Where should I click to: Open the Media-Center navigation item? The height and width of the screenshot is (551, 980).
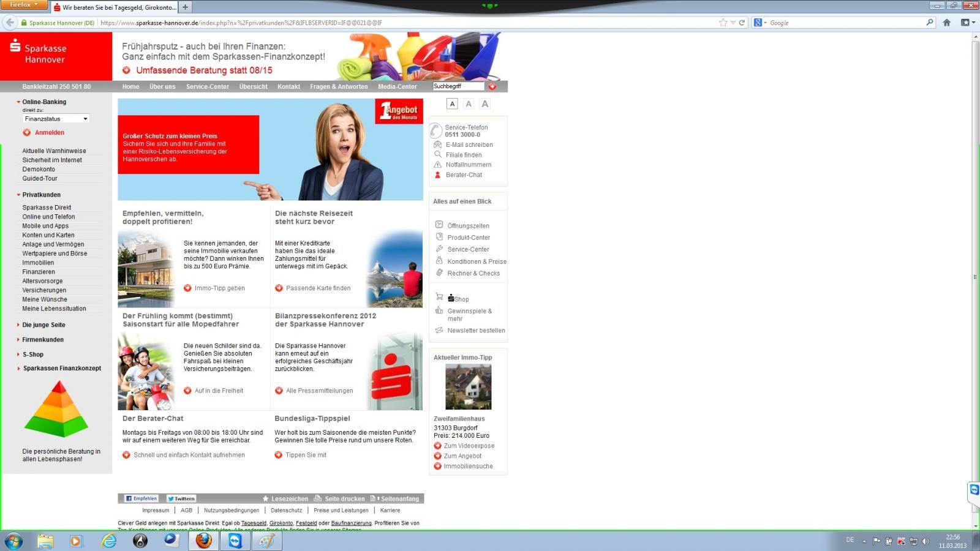(398, 87)
